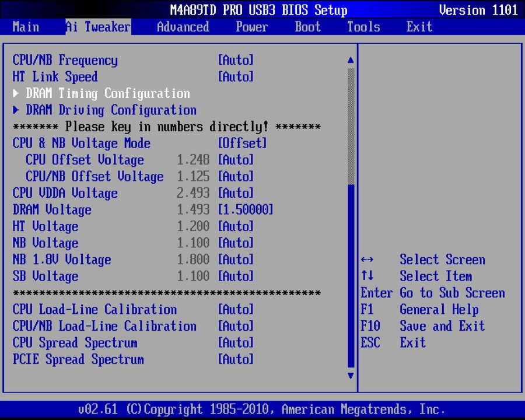525x420 pixels.
Task: Open the Tools menu
Action: tap(363, 27)
